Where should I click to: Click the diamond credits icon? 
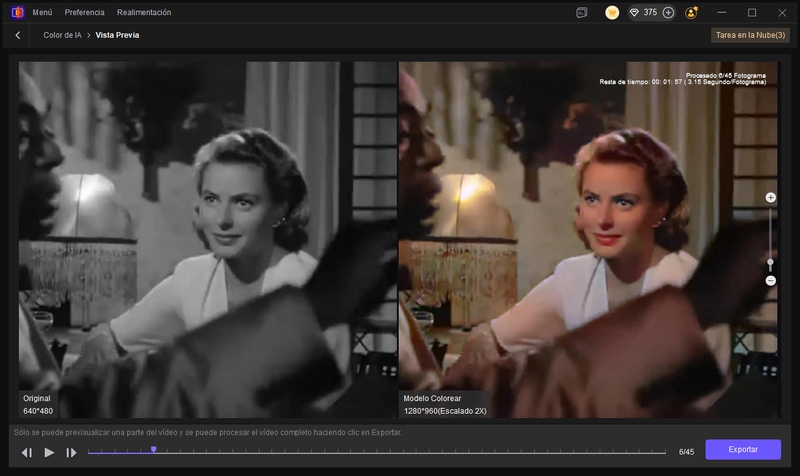pos(634,12)
